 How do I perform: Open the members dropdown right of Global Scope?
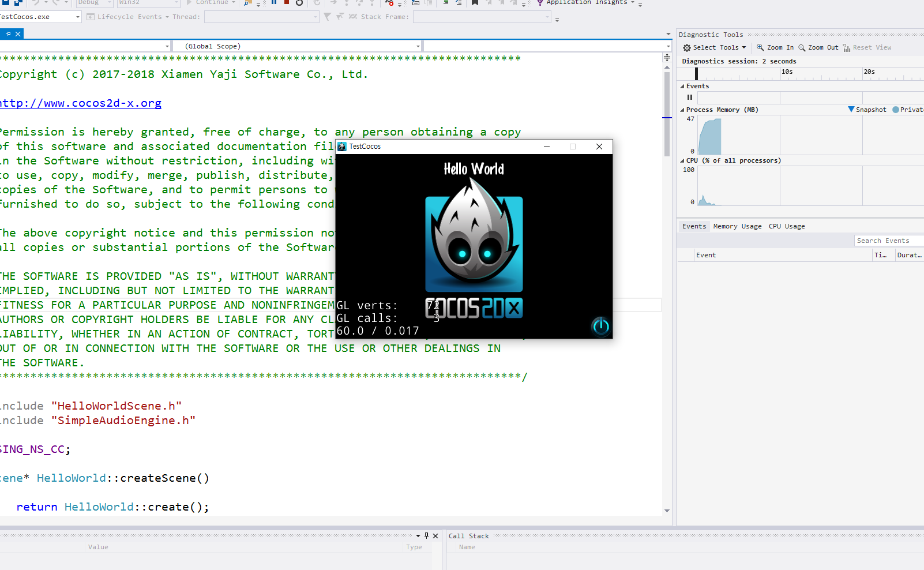click(668, 46)
